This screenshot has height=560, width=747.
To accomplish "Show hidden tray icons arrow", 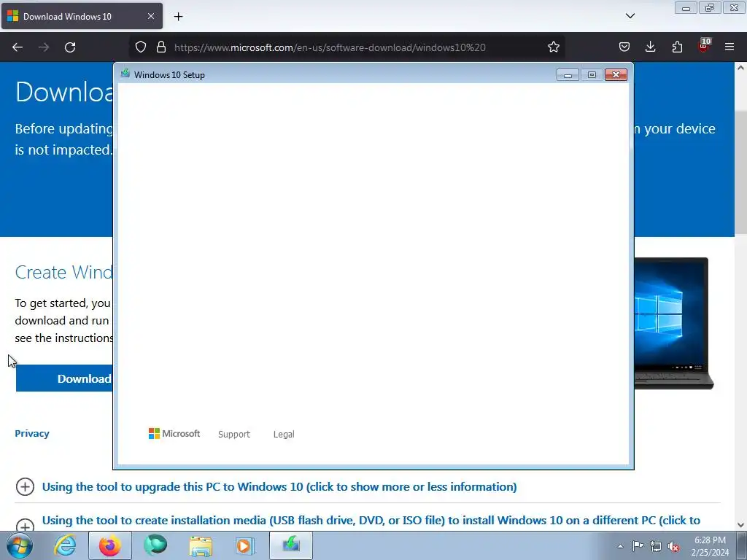I will [x=620, y=546].
